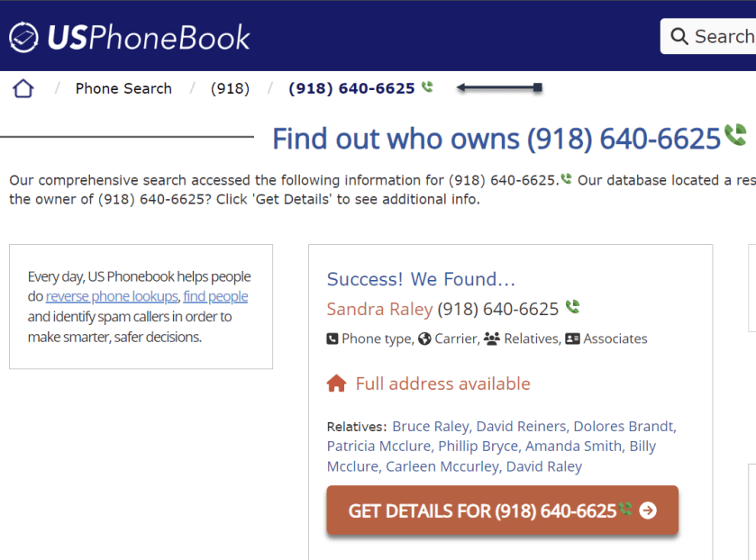Select relative Dolores Brandt

click(624, 426)
